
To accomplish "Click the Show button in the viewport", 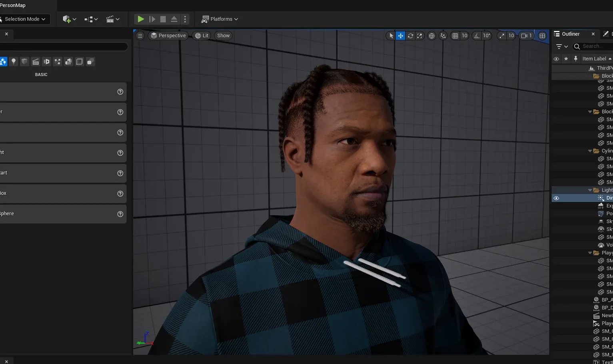I will click(x=223, y=35).
